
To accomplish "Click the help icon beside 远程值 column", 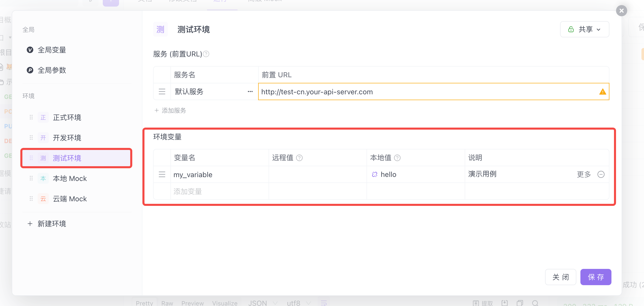I will point(300,158).
